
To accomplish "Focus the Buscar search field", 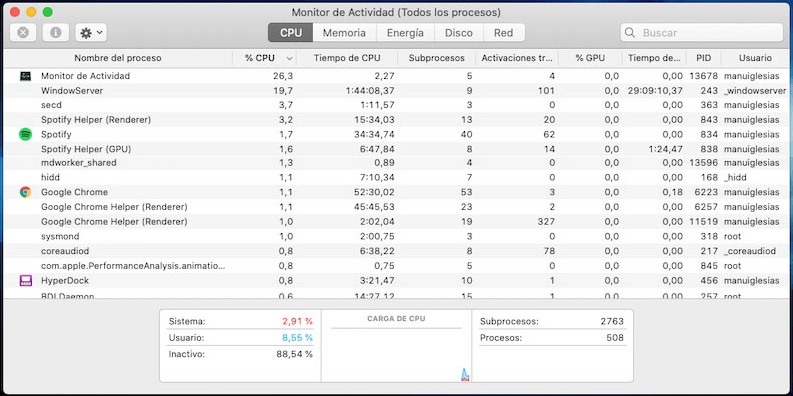I will (x=702, y=33).
